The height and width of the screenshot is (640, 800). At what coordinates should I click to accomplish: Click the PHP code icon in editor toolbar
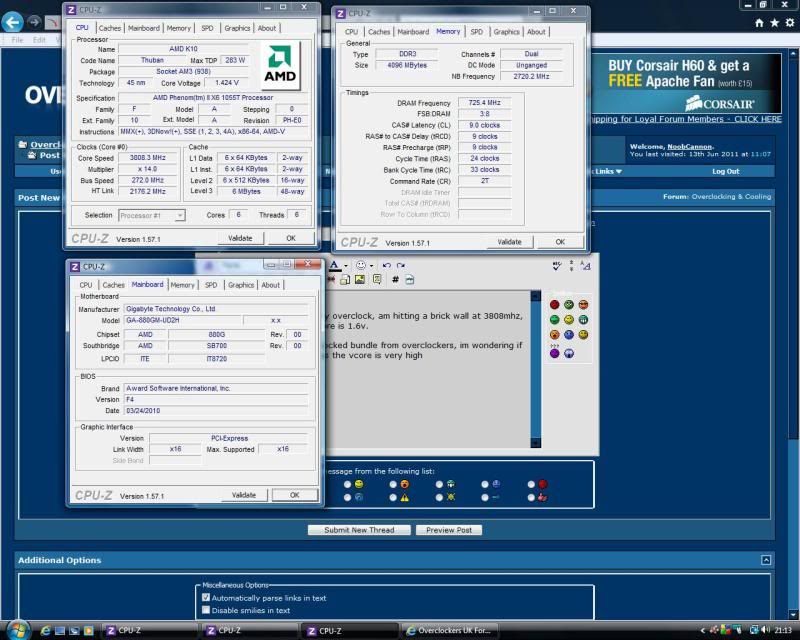410,279
